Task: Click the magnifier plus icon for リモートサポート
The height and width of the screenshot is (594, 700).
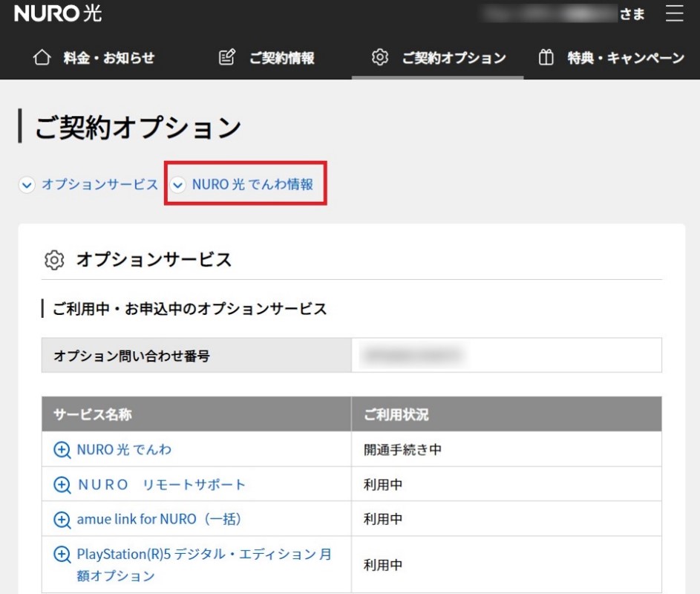Action: (62, 485)
